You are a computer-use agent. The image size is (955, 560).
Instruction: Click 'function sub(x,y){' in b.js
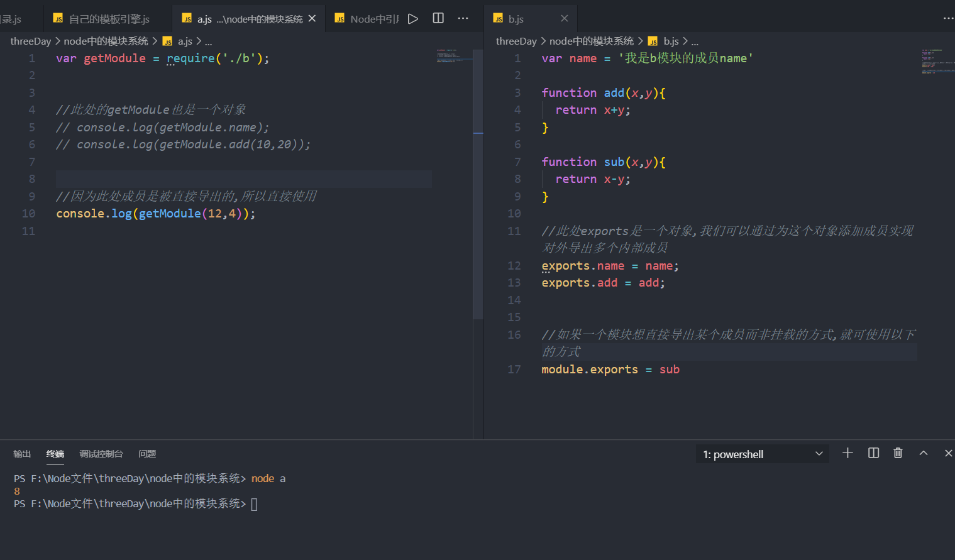coord(604,162)
